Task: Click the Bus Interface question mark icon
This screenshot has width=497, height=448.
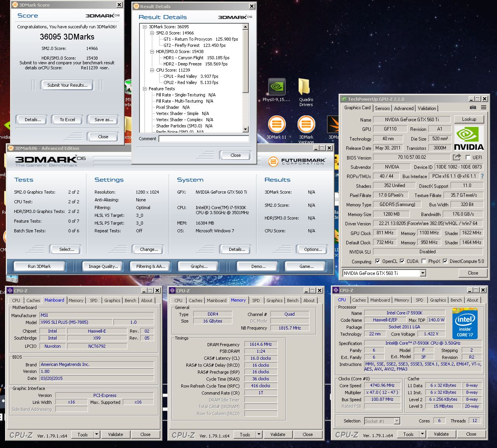Action: tap(482, 176)
